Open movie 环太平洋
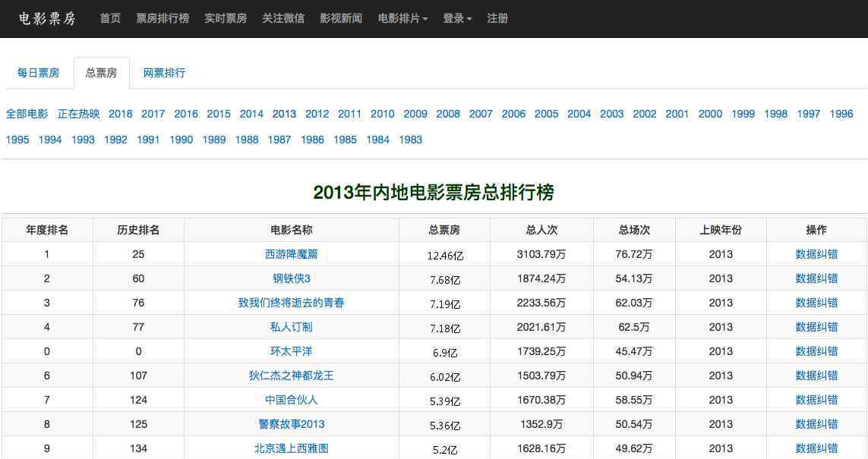Image resolution: width=868 pixels, height=459 pixels. point(291,352)
